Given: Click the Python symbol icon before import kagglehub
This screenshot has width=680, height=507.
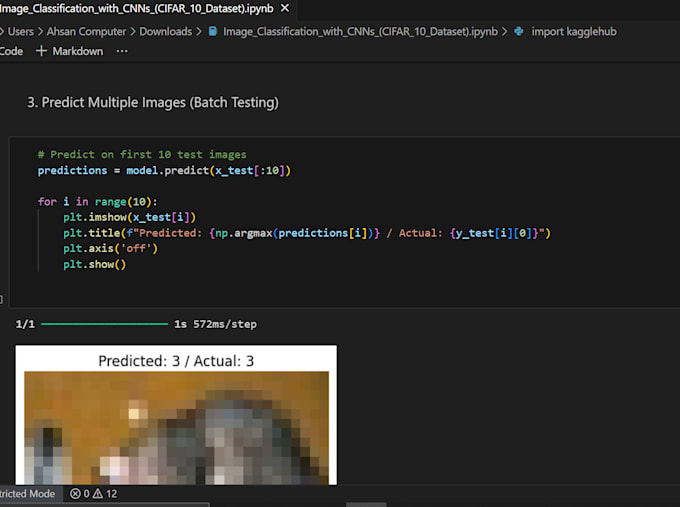Looking at the screenshot, I should pos(519,31).
